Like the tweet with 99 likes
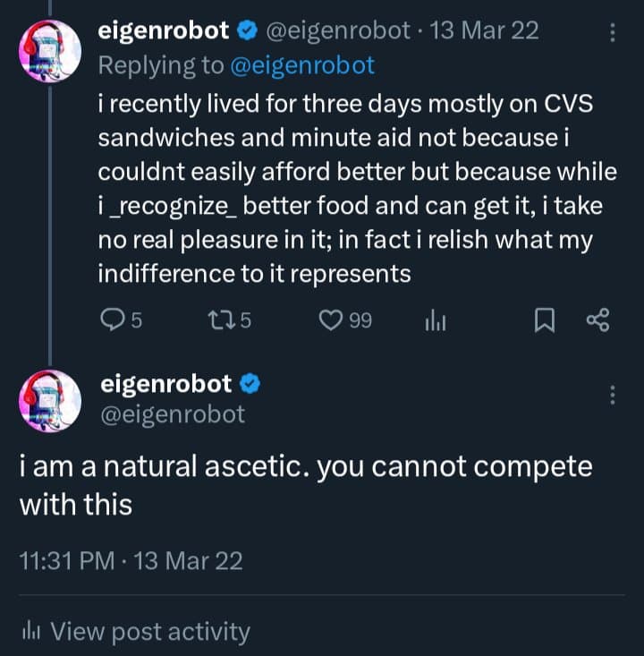Image resolution: width=644 pixels, height=656 pixels. pos(332,320)
